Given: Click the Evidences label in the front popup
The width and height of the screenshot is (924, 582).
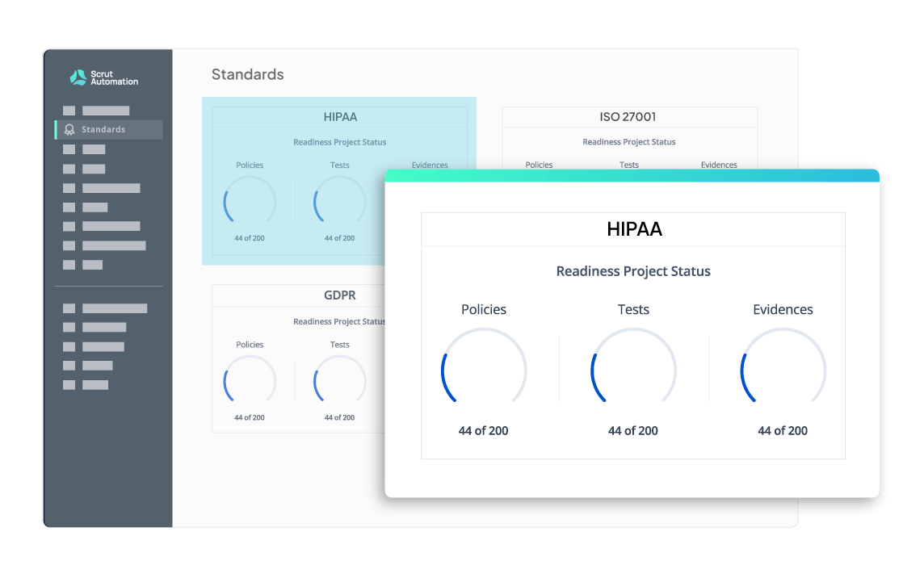Looking at the screenshot, I should 783,309.
